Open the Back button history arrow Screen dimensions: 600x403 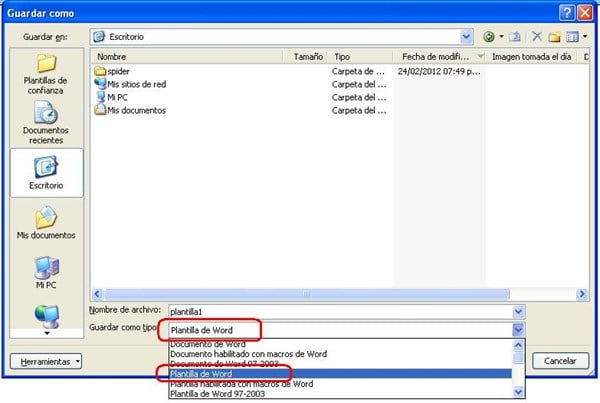[501, 37]
